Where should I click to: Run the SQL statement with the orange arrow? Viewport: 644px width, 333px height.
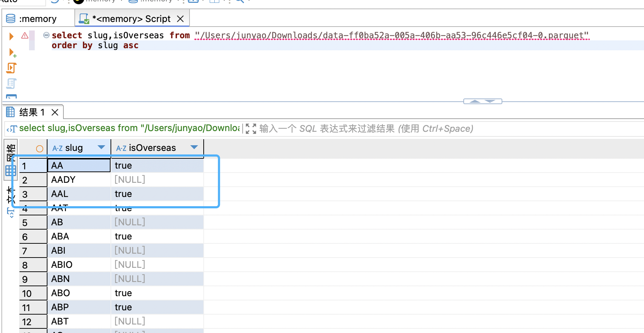click(x=11, y=36)
